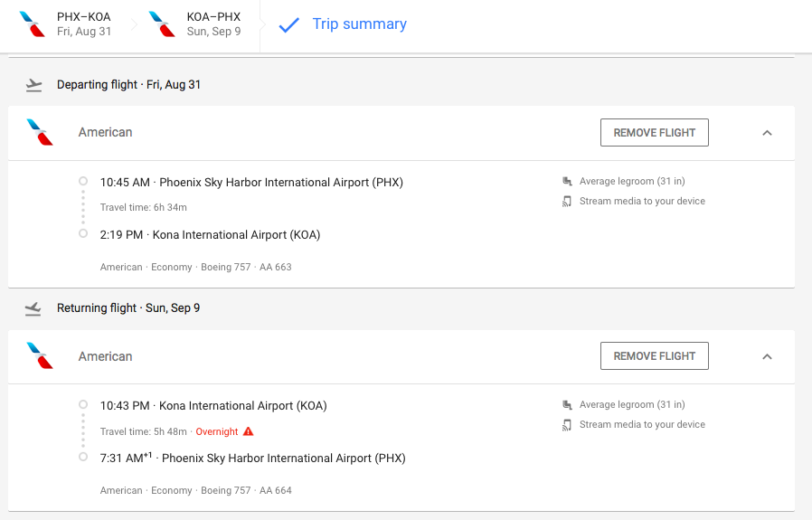This screenshot has height=520, width=812.
Task: Collapse the returning flight details chevron
Action: coord(767,356)
